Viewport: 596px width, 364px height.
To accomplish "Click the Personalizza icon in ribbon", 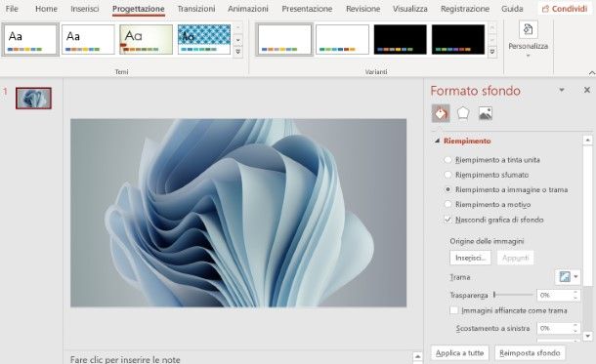I will (x=528, y=29).
